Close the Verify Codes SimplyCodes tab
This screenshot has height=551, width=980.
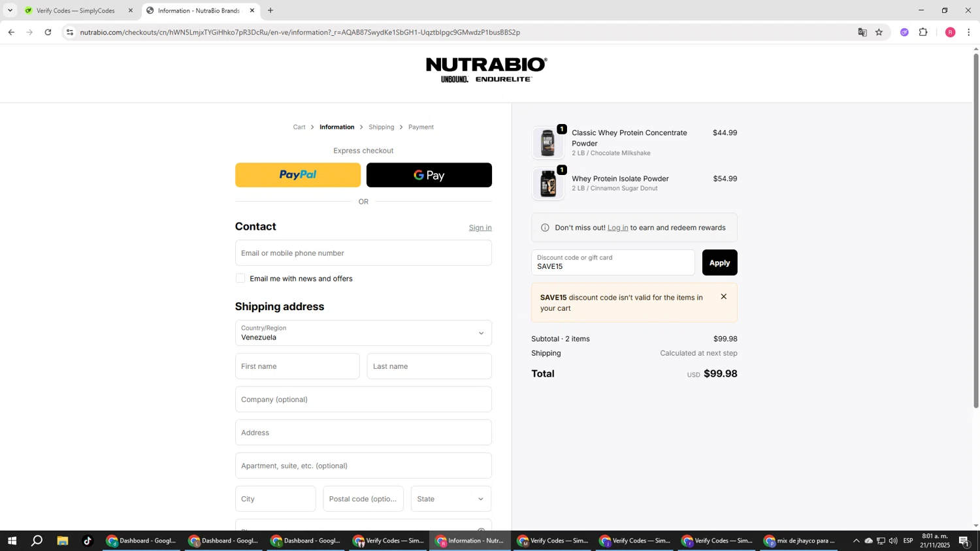(131, 10)
